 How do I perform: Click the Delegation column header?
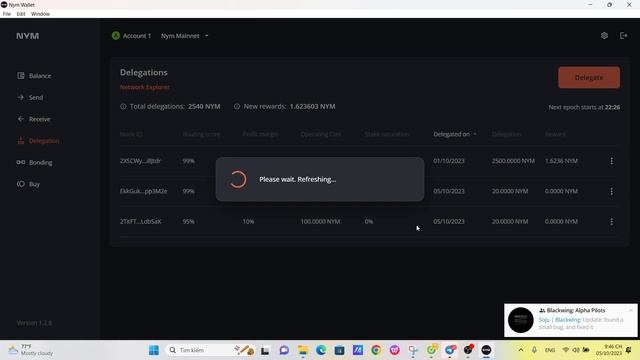[x=507, y=134]
